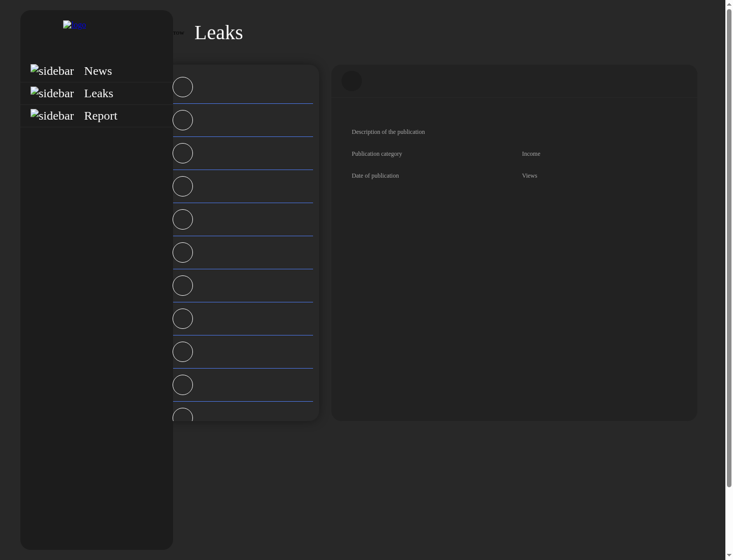
Task: Go to the Report sidebar item
Action: coord(97,116)
